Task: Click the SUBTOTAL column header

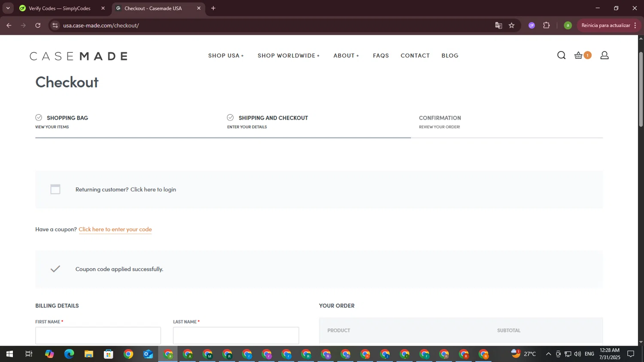Action: pyautogui.click(x=509, y=331)
